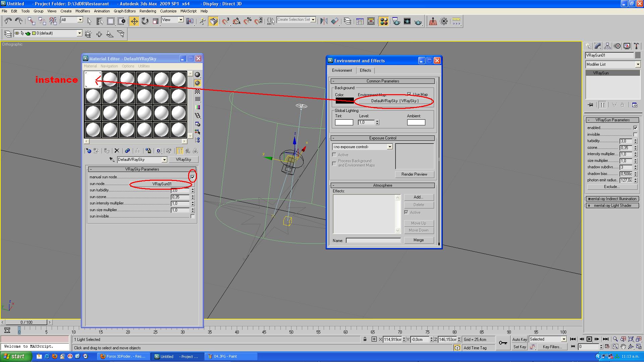Uncheck manual sun node checkbox
The height and width of the screenshot is (362, 644).
pyautogui.click(x=193, y=177)
